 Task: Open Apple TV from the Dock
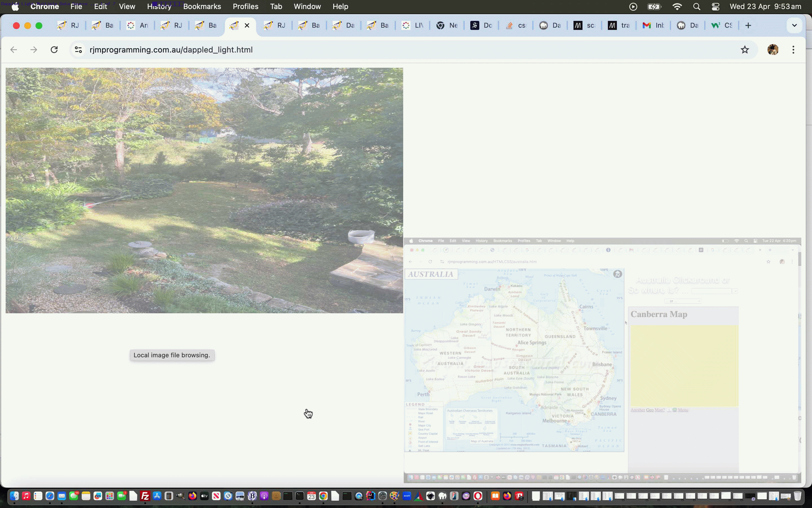click(x=204, y=496)
